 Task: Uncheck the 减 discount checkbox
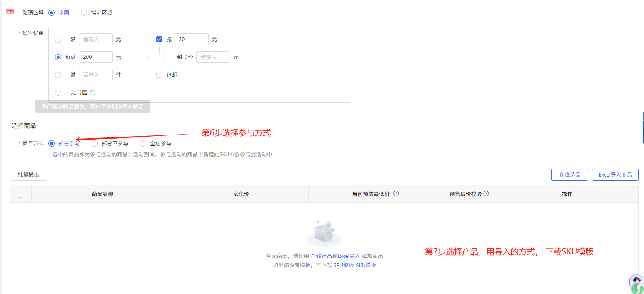point(159,39)
